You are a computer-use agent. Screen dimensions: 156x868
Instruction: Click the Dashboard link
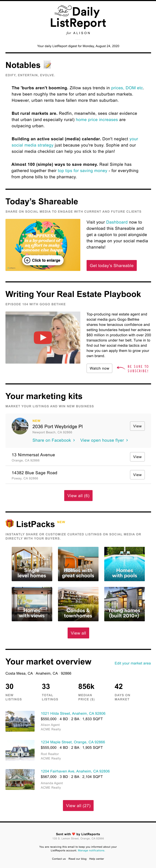116,222
